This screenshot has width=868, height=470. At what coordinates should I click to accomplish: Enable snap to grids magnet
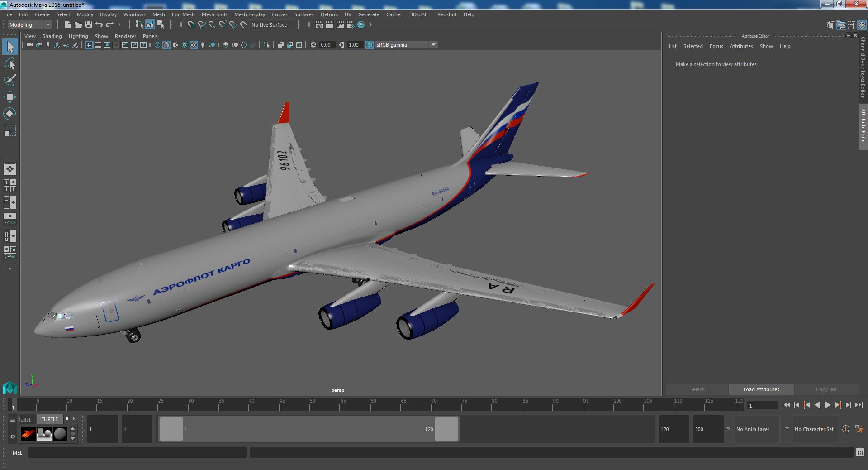coord(191,25)
